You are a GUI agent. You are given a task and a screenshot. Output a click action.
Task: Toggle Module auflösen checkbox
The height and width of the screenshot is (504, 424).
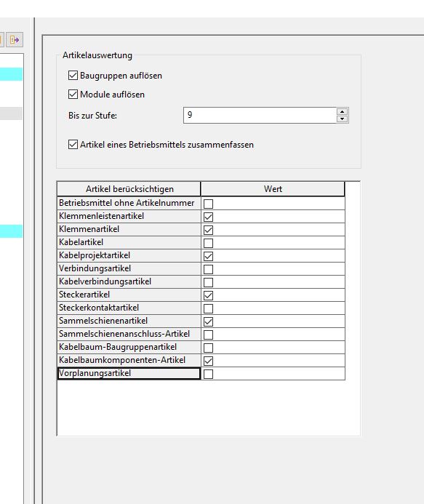point(73,94)
